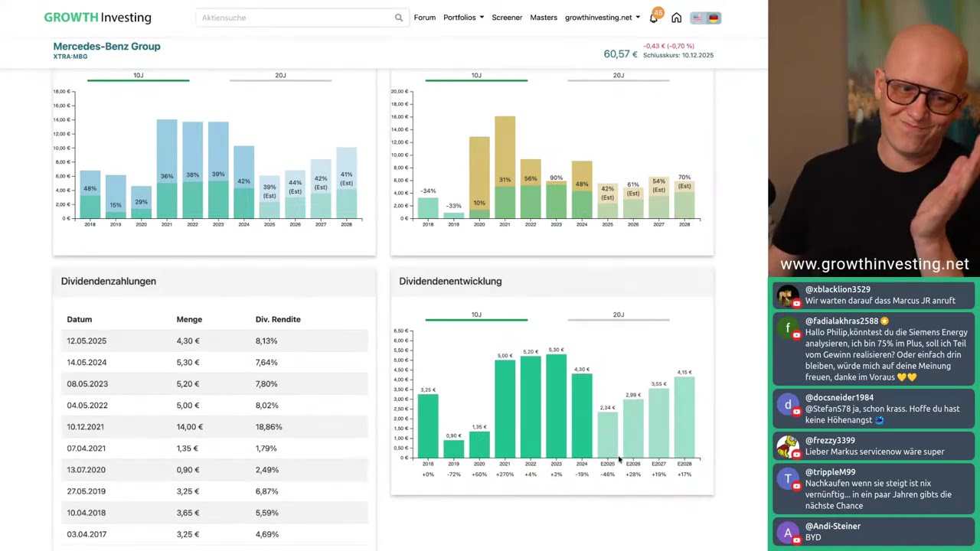The height and width of the screenshot is (551, 980).
Task: Click the Div. Rendite column header
Action: point(278,319)
